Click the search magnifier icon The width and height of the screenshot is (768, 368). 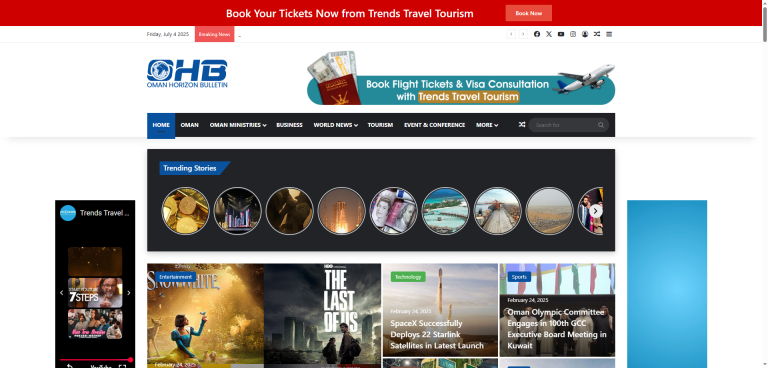pyautogui.click(x=600, y=125)
